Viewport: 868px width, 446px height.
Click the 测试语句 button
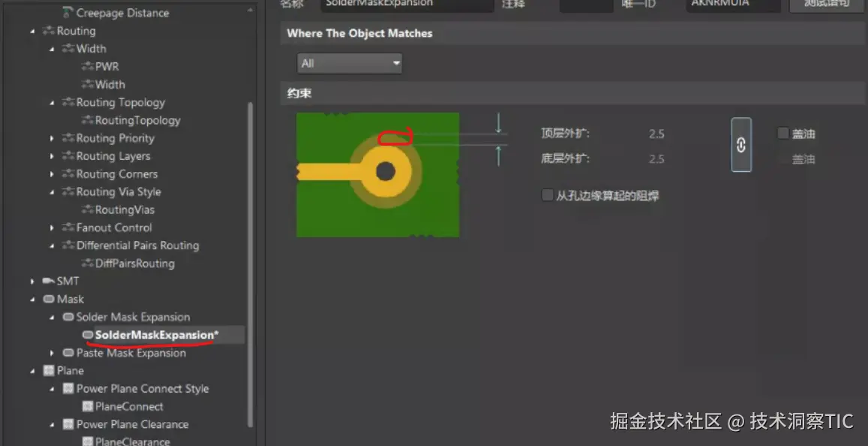[x=827, y=5]
